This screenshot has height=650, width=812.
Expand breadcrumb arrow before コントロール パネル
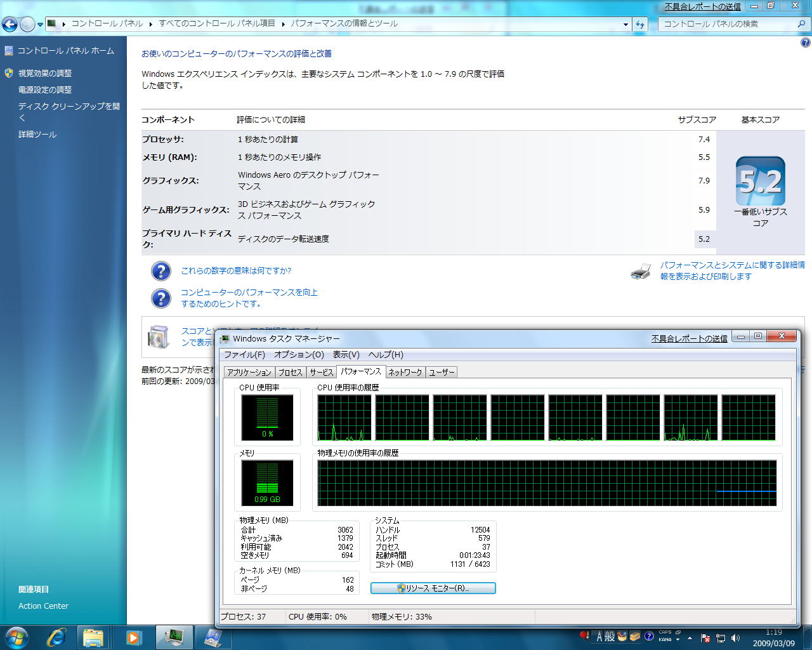[64, 24]
